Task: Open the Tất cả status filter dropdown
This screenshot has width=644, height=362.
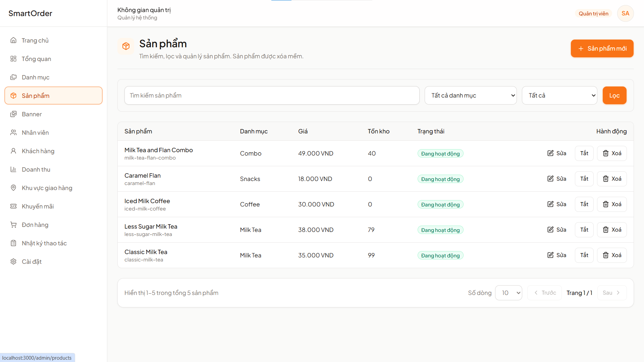Action: pyautogui.click(x=559, y=96)
